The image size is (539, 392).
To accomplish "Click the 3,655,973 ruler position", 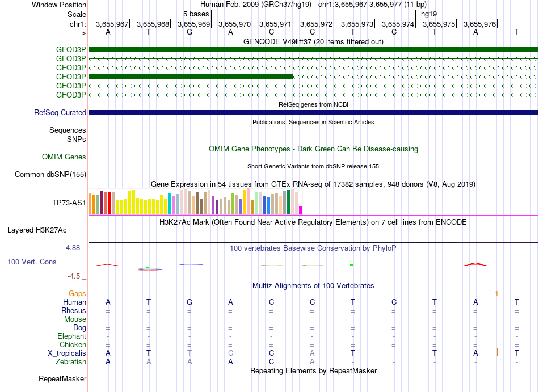I will (x=357, y=24).
